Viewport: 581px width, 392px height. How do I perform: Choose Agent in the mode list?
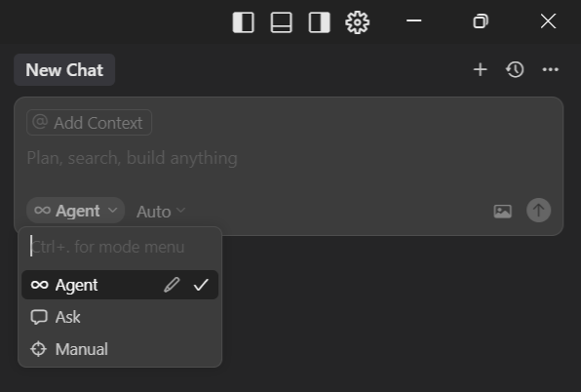[x=120, y=285]
